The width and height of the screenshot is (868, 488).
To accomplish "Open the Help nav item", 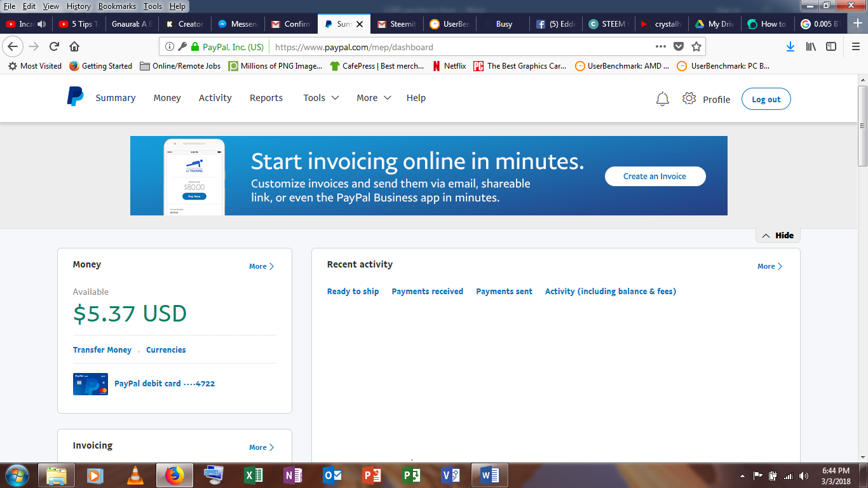I will 416,98.
